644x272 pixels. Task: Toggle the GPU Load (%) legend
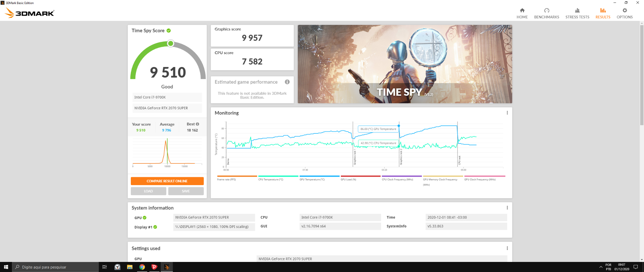[360, 178]
